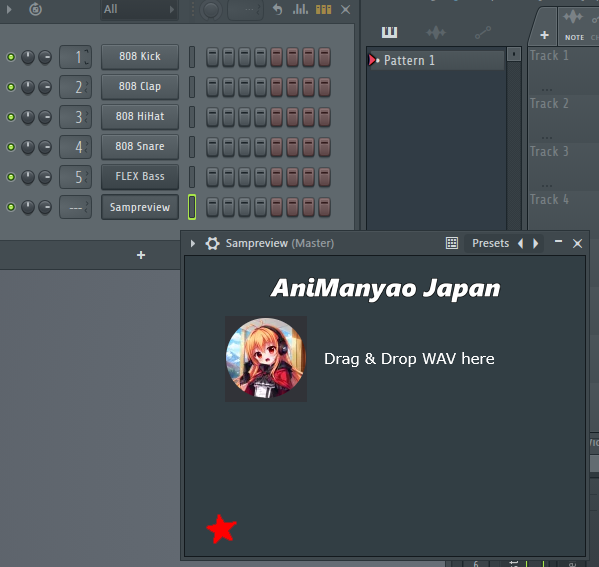Enable first step of 808 Kick
Viewport: 599px width, 567px height.
coord(212,57)
